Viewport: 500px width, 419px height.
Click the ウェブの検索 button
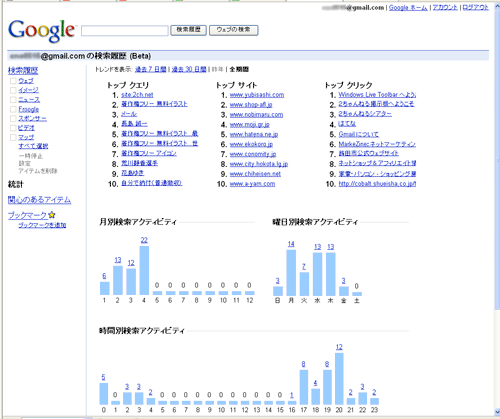[x=234, y=30]
